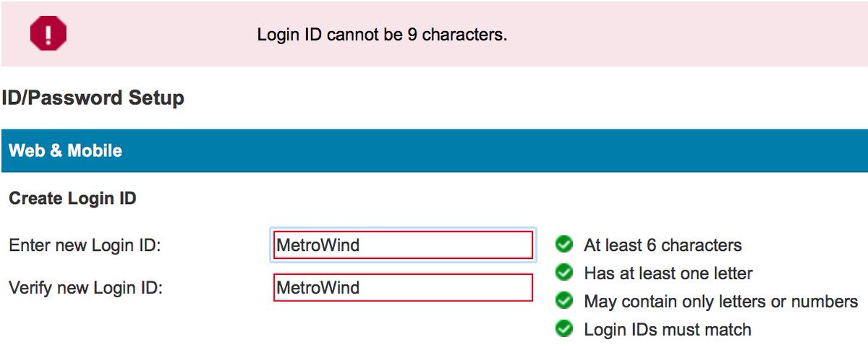The height and width of the screenshot is (350, 868).
Task: Click empty pink area of the error banner
Action: tap(687, 35)
